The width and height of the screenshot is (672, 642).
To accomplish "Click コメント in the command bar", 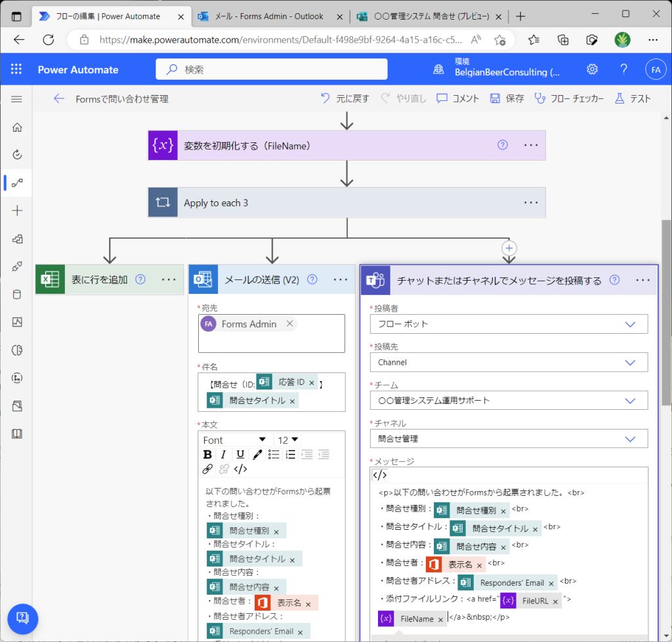I will (457, 99).
